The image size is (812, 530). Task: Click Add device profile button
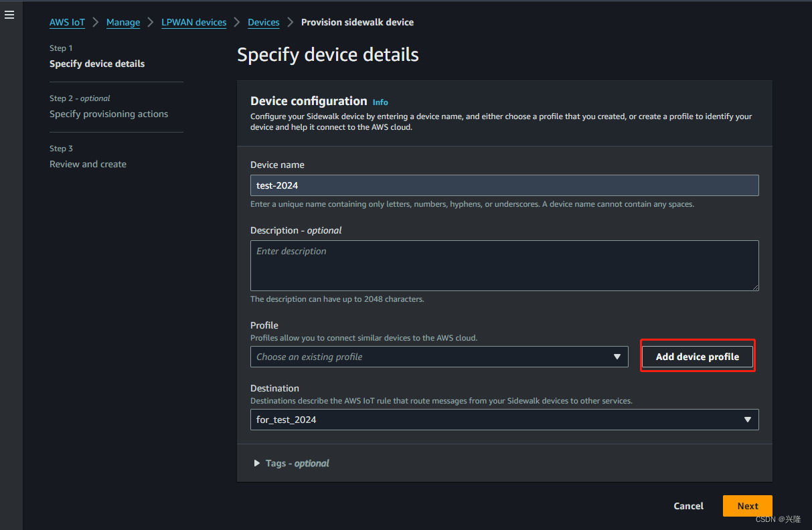(x=698, y=357)
